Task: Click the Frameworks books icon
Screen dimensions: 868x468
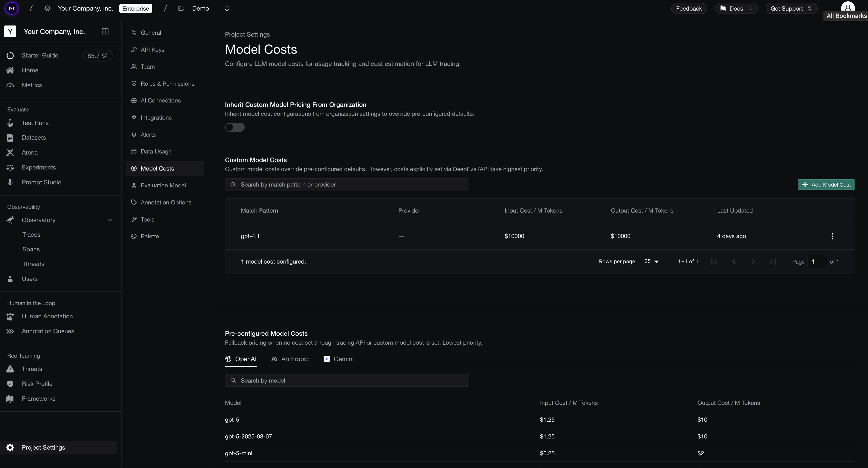Action: (x=10, y=399)
